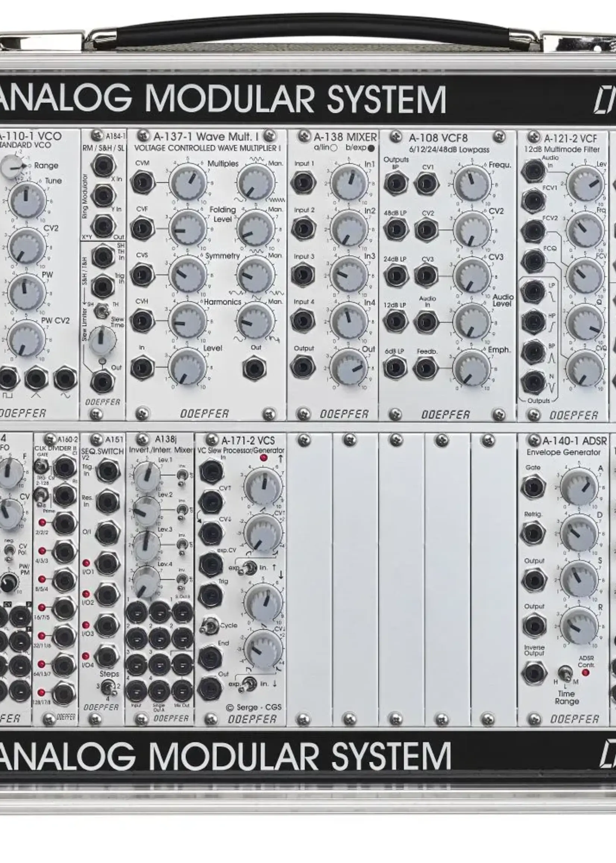The image size is (616, 863).
Task: Click the Output jack on A-138 Mixer
Action: pyautogui.click(x=304, y=368)
